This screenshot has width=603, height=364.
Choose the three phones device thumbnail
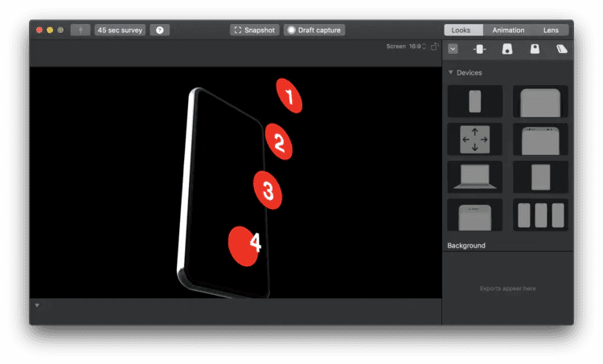540,215
